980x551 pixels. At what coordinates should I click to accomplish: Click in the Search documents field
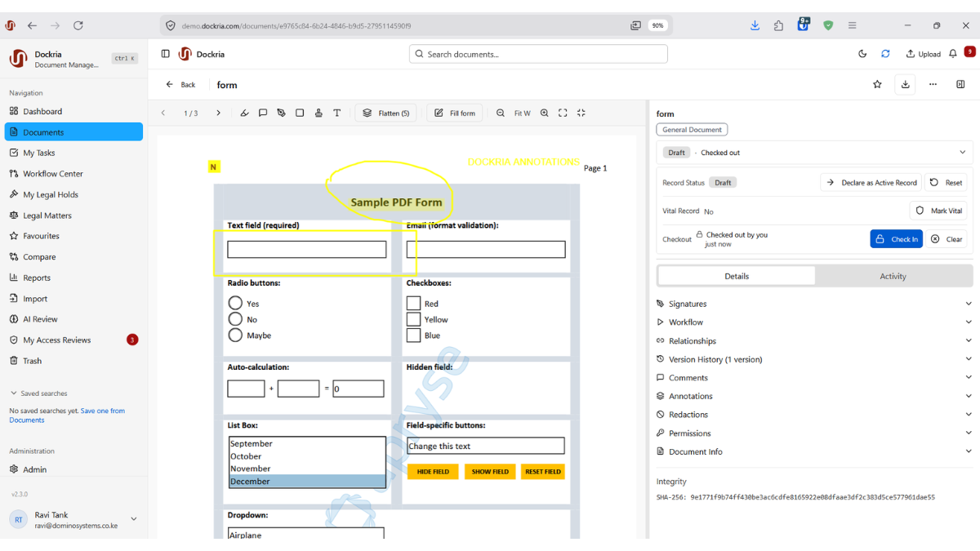[x=538, y=54]
